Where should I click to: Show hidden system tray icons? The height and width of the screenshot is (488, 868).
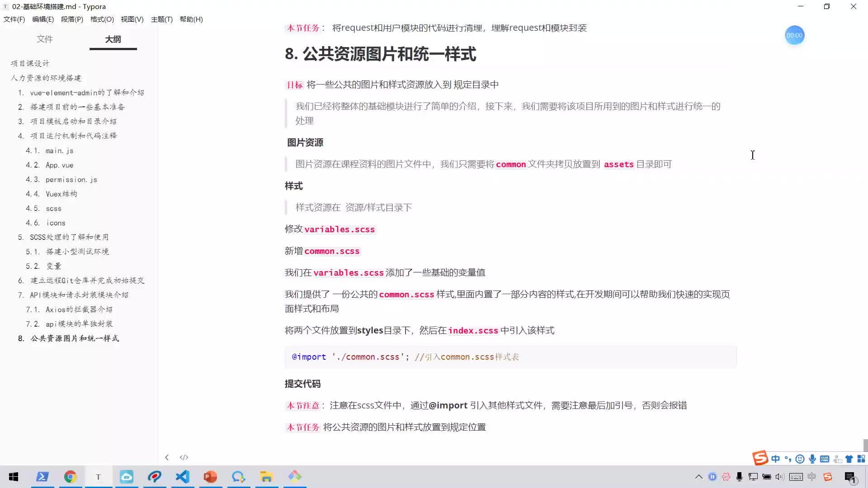(698, 477)
